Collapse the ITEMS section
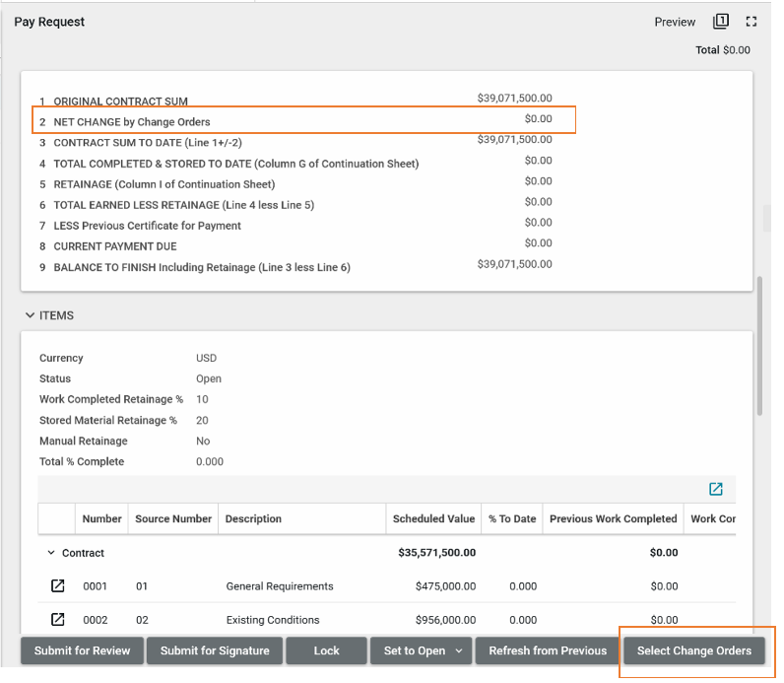This screenshot has width=784, height=683. (x=30, y=315)
